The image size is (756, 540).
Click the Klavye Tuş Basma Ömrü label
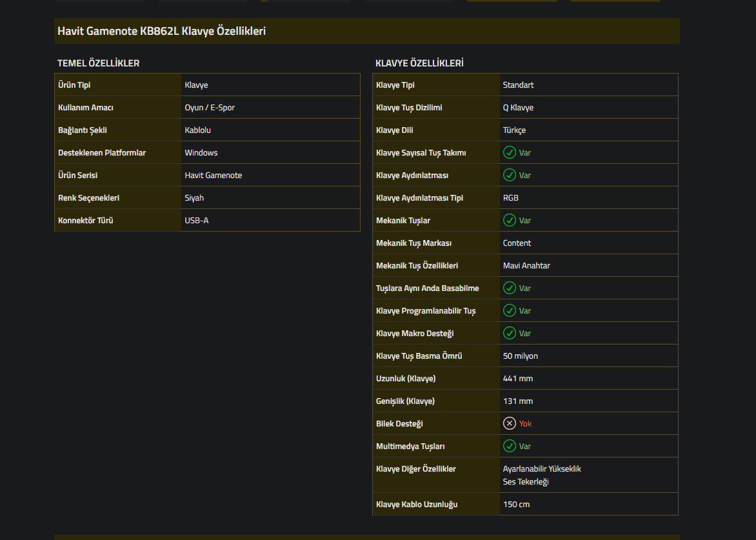(x=419, y=356)
